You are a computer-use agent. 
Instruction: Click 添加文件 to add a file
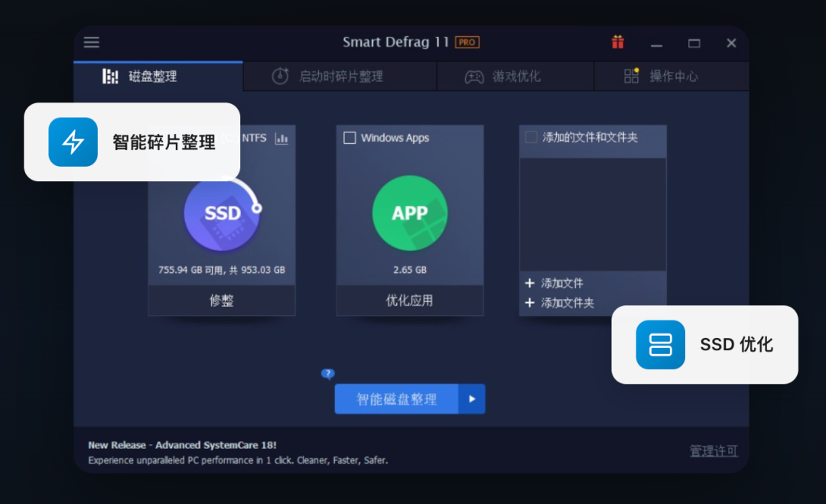tap(554, 283)
